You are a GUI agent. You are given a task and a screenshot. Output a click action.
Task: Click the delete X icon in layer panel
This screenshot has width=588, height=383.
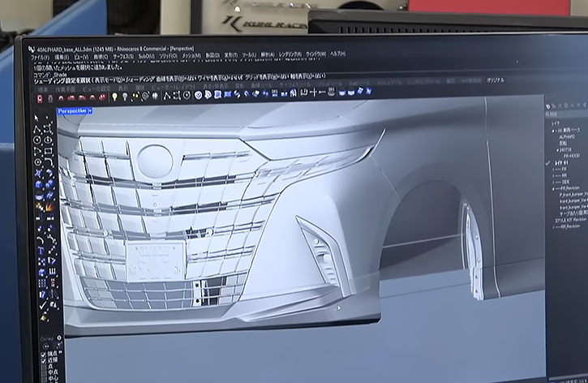(560, 106)
